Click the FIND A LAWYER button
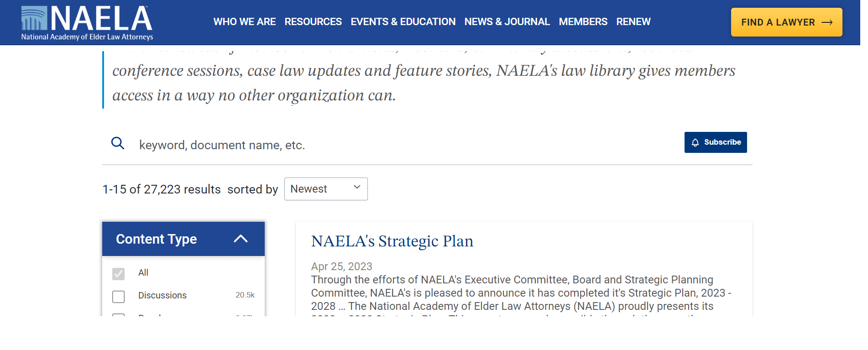868x350 pixels. coord(786,22)
